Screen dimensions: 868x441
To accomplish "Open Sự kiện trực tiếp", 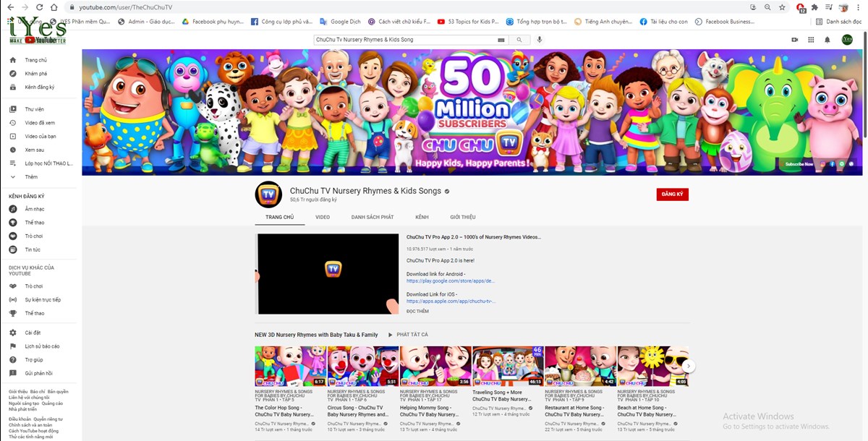I will click(x=43, y=300).
